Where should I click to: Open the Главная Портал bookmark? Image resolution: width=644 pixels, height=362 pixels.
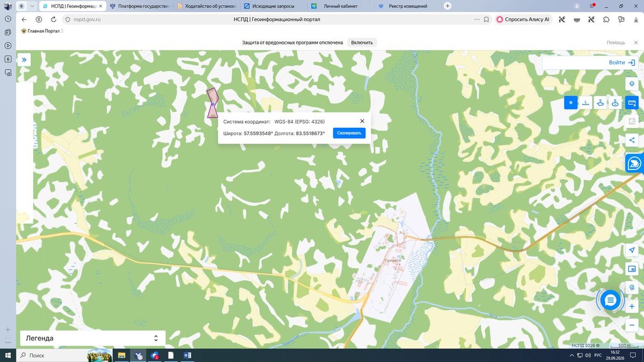pos(42,31)
